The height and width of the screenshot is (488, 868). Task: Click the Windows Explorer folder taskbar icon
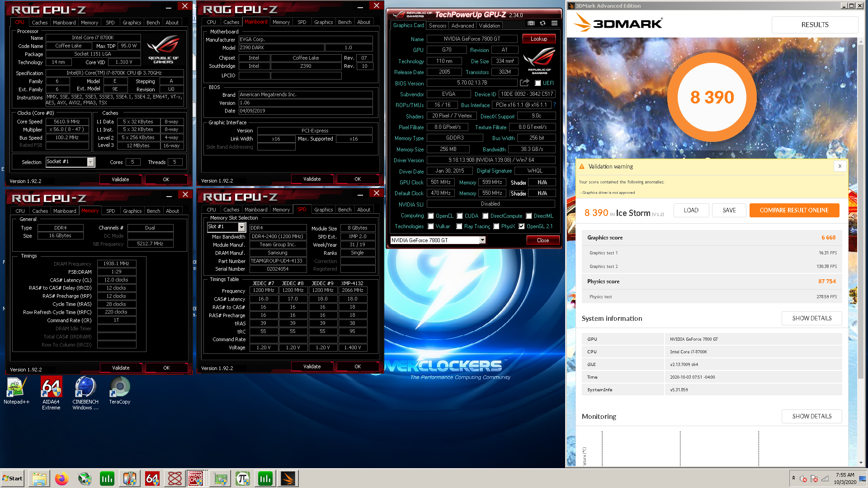[39, 479]
